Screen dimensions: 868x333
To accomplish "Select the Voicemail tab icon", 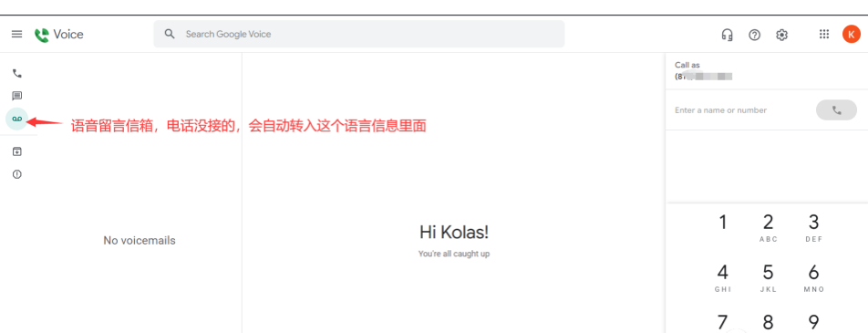I will tap(17, 120).
